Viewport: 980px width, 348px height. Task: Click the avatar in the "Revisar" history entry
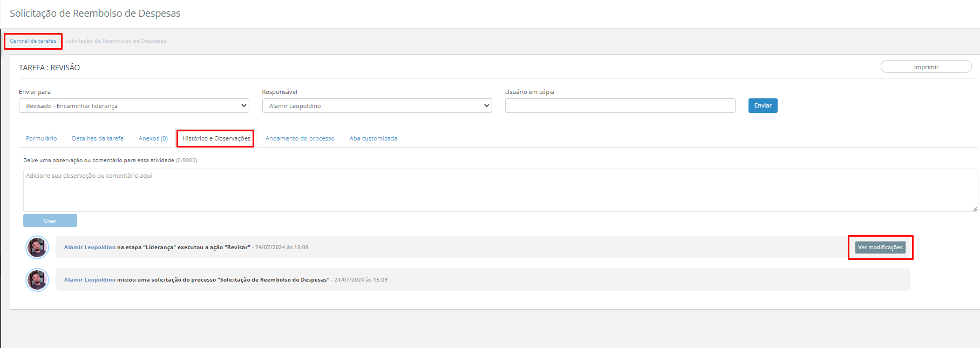coord(37,247)
